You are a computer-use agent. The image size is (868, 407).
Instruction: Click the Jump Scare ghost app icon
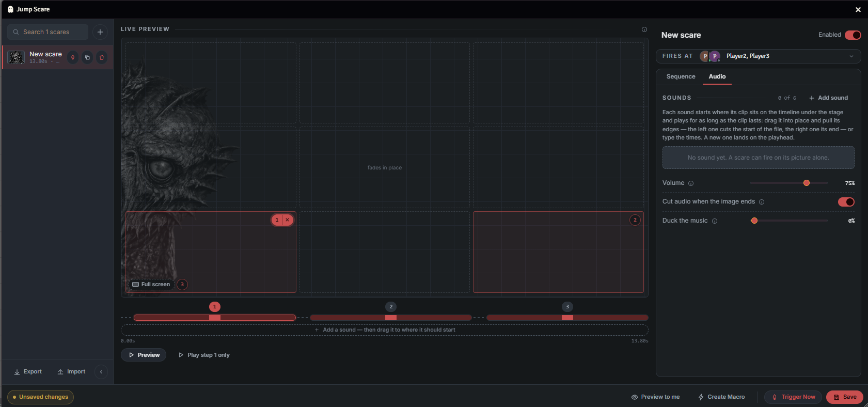coord(10,9)
